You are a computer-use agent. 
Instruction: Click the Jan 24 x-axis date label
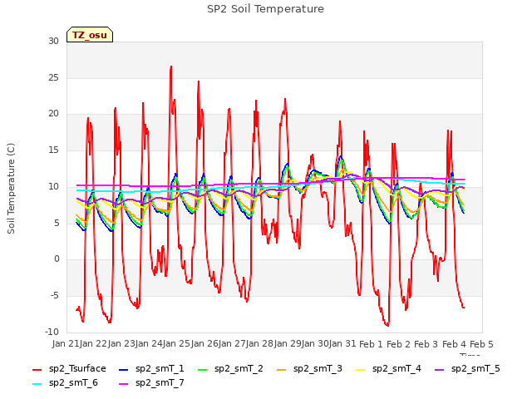click(150, 343)
